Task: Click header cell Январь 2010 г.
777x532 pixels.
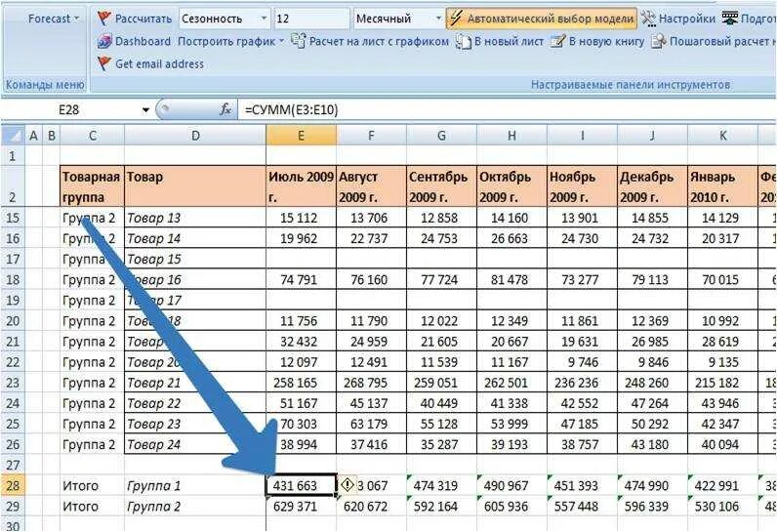Action: pyautogui.click(x=723, y=186)
